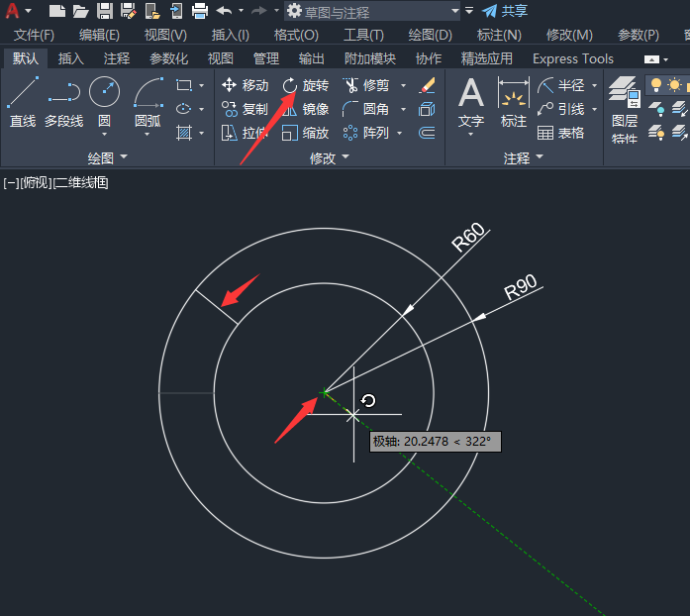This screenshot has width=690, height=616.
Task: Open the 文件(F) menu
Action: coord(34,35)
